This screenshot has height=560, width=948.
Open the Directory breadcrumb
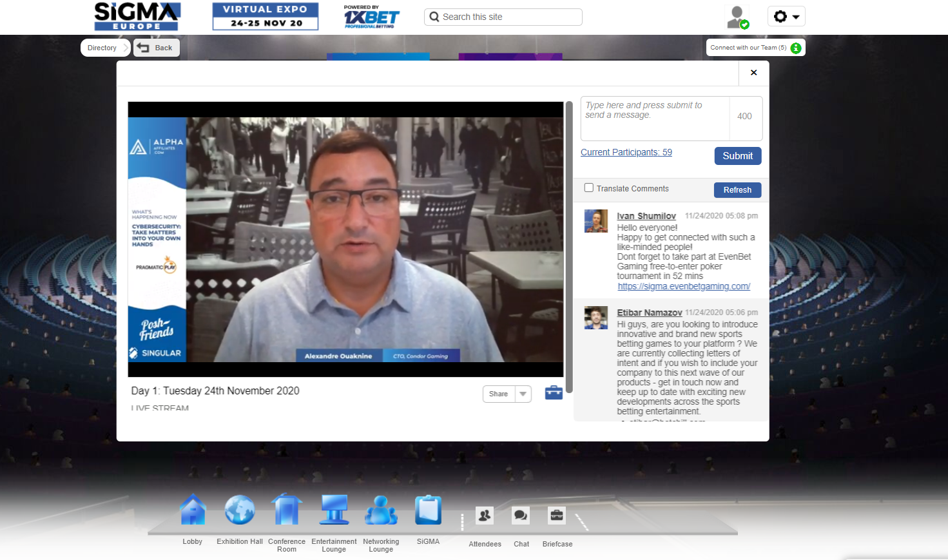click(x=102, y=48)
